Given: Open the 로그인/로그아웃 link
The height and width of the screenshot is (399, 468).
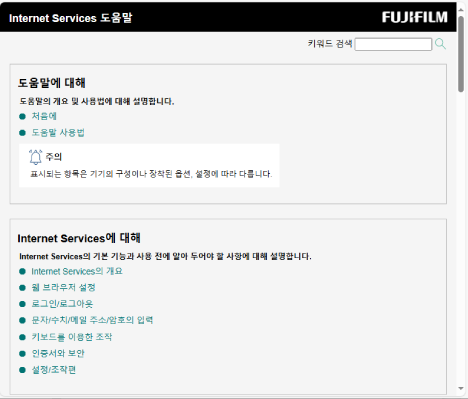Looking at the screenshot, I should [62, 304].
